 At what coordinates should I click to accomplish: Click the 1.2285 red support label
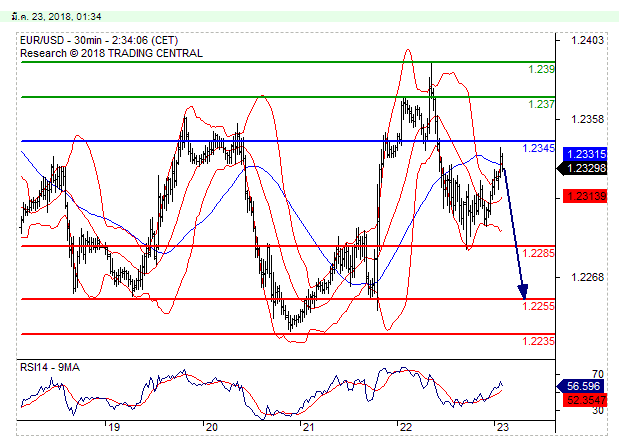[x=538, y=253]
